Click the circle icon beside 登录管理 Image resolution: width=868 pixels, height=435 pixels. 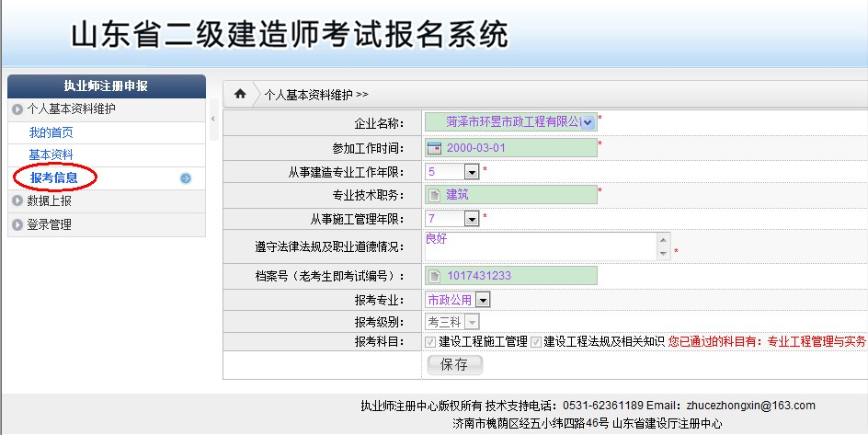pyautogui.click(x=17, y=224)
